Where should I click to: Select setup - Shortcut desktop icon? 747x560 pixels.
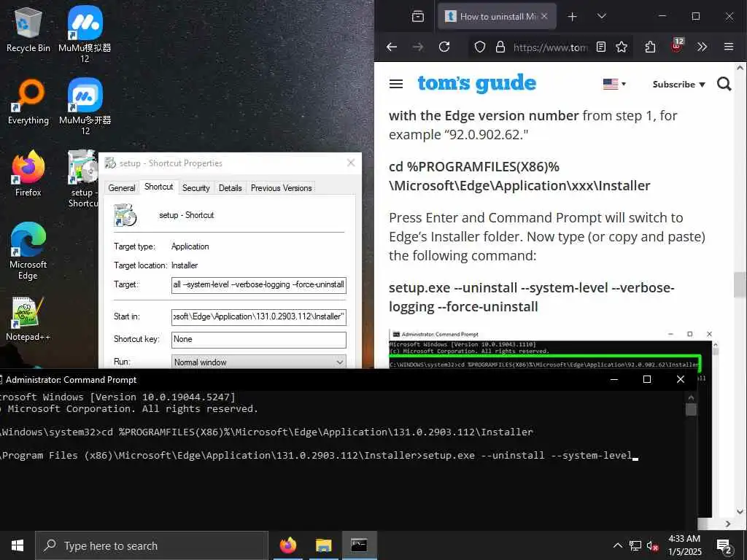[82, 179]
